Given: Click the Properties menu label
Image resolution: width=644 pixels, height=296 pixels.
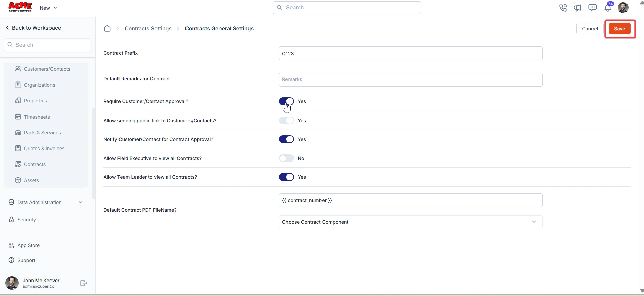Looking at the screenshot, I should 35,100.
